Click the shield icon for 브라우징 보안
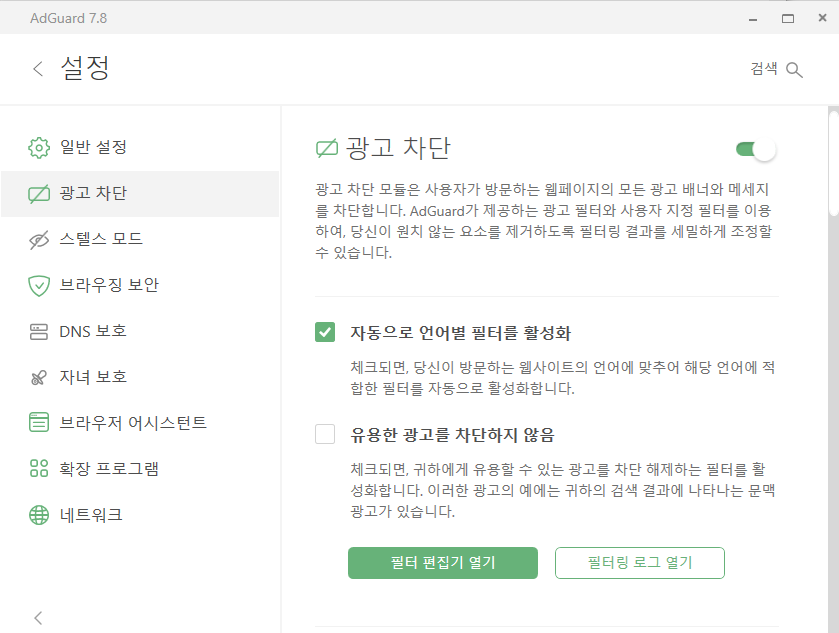839x633 pixels. coord(39,286)
